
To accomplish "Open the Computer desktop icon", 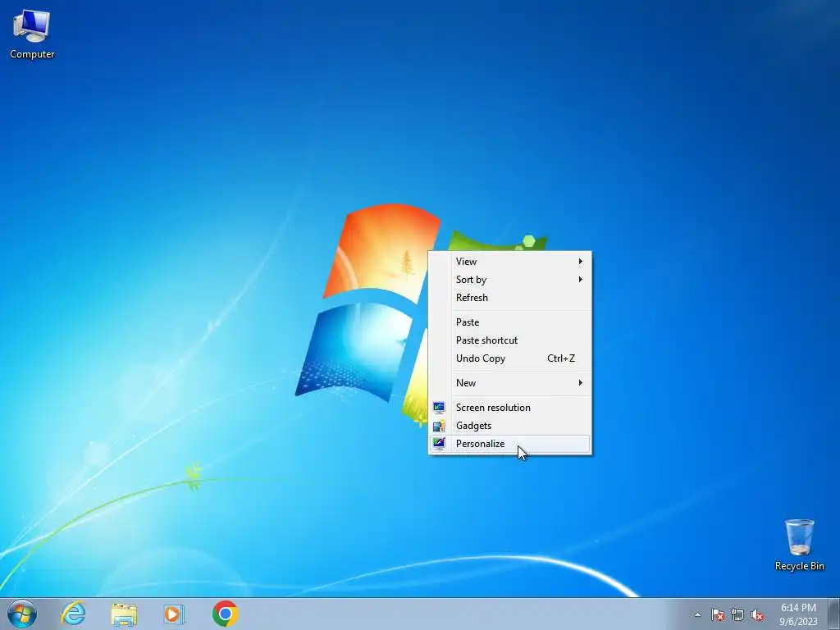I will click(x=32, y=34).
